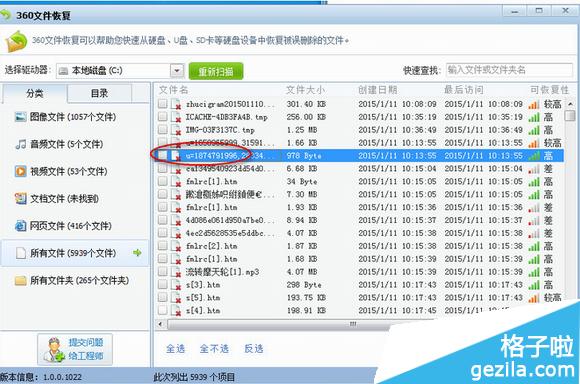This screenshot has width=580, height=384.
Task: Click the local disk drive icon
Action: pyautogui.click(x=63, y=71)
